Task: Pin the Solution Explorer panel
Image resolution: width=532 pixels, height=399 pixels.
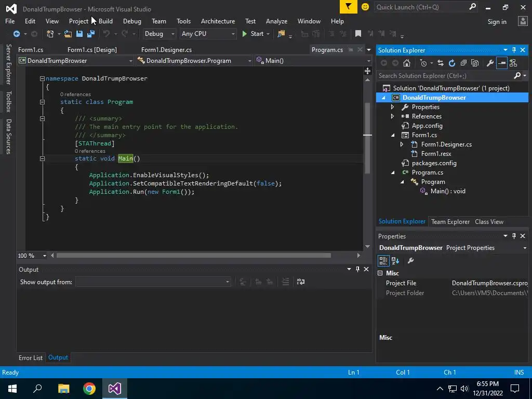Action: (x=514, y=50)
